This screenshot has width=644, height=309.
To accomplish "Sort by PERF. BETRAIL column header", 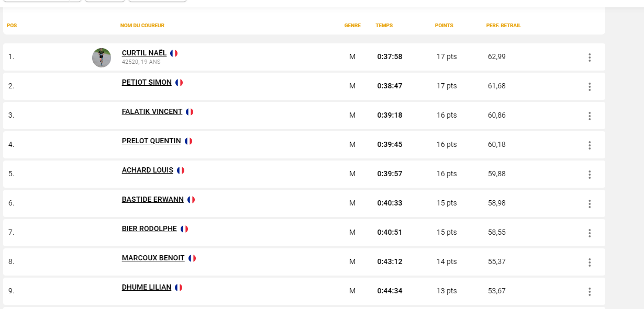I will pyautogui.click(x=503, y=26).
